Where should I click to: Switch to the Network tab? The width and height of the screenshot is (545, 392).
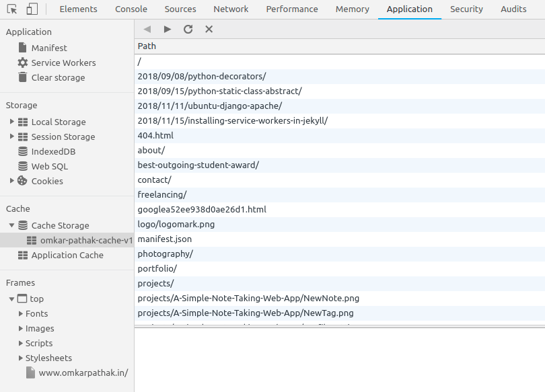pos(231,9)
